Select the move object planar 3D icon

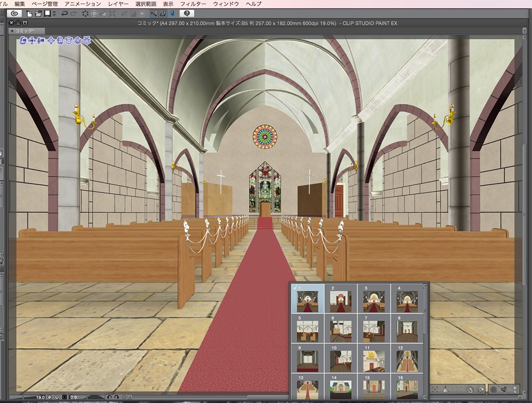(51, 40)
